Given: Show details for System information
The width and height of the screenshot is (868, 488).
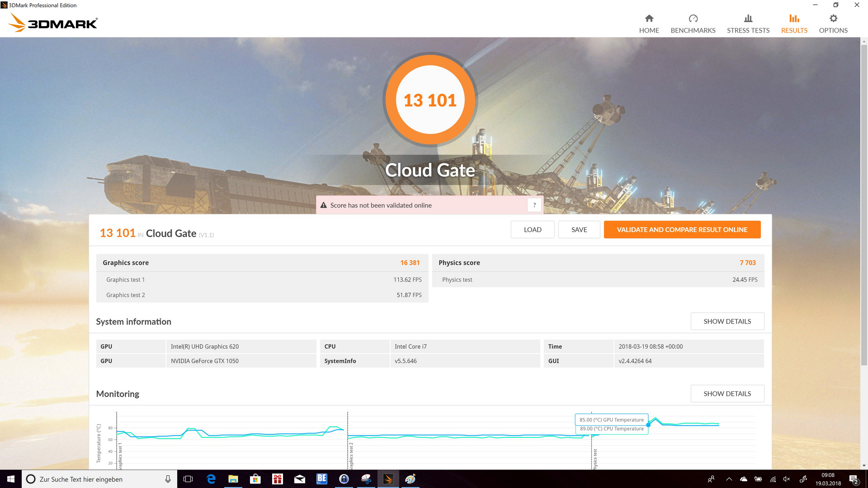Looking at the screenshot, I should pos(727,321).
